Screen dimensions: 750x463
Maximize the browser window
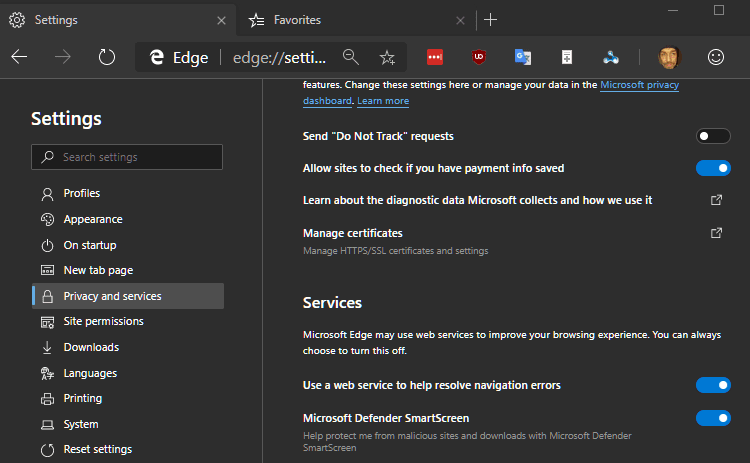[x=718, y=10]
